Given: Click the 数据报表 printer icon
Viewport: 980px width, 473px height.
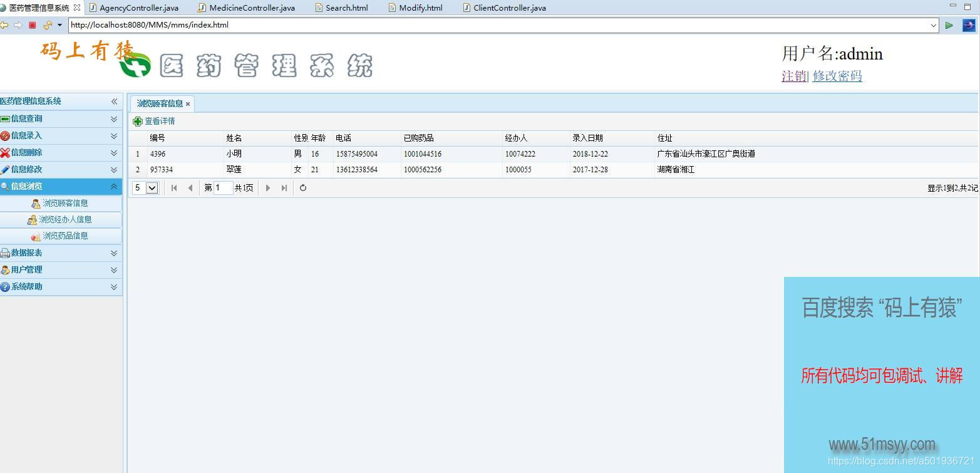Looking at the screenshot, I should [5, 253].
